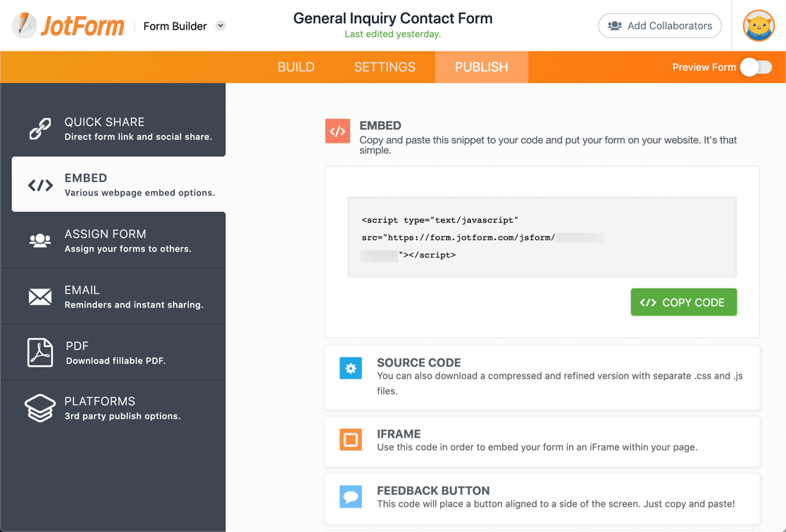The width and height of the screenshot is (786, 532).
Task: Click the Source Code gear icon
Action: tap(351, 368)
